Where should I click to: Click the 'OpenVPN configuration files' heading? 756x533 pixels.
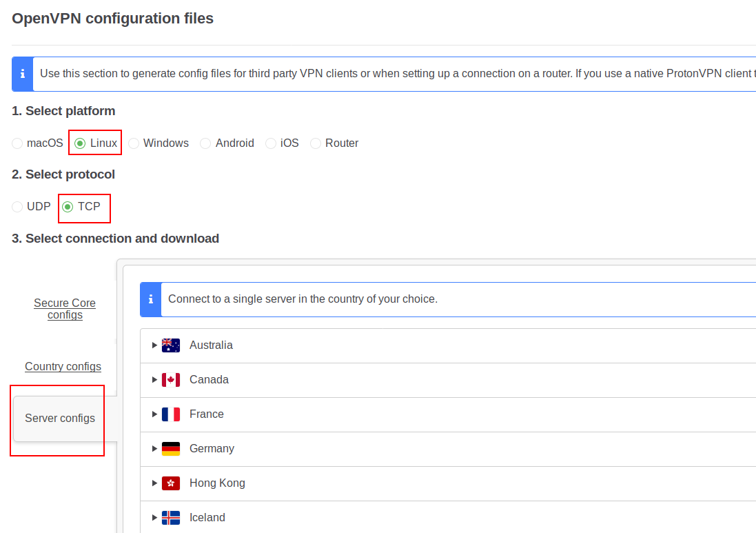click(113, 19)
